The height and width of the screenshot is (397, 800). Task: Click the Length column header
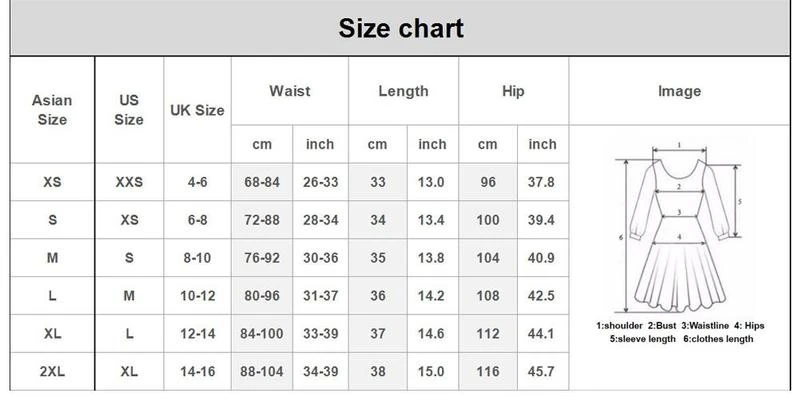(404, 91)
